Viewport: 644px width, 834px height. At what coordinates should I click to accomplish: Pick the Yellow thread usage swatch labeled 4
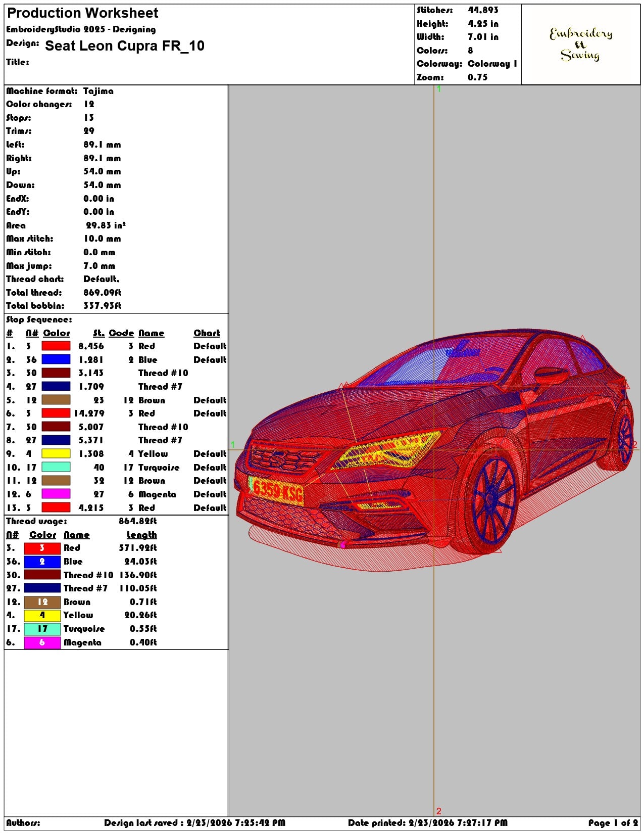42,615
